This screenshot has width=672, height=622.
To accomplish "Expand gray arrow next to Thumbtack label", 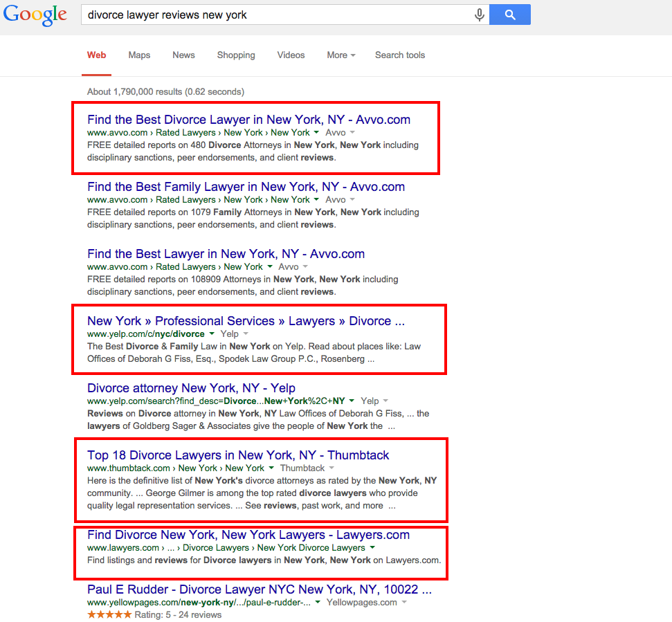I will pyautogui.click(x=332, y=468).
